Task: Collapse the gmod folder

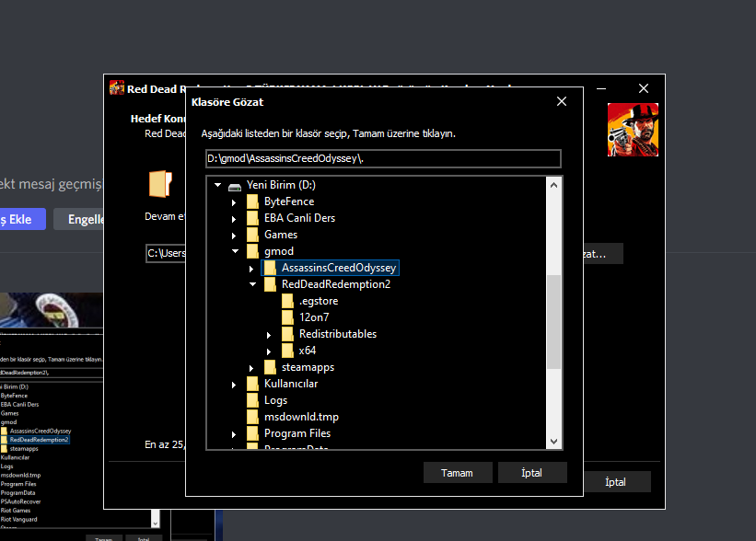Action: click(x=236, y=251)
